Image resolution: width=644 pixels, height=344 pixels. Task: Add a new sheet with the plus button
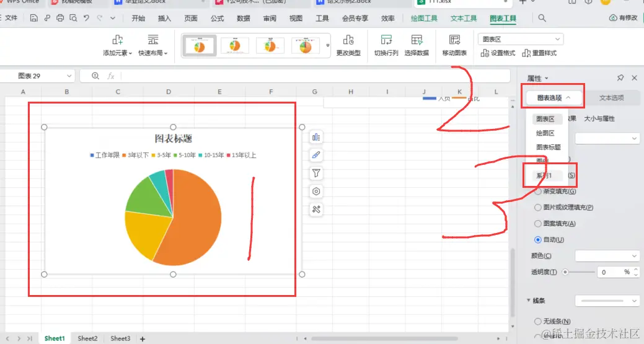[143, 338]
